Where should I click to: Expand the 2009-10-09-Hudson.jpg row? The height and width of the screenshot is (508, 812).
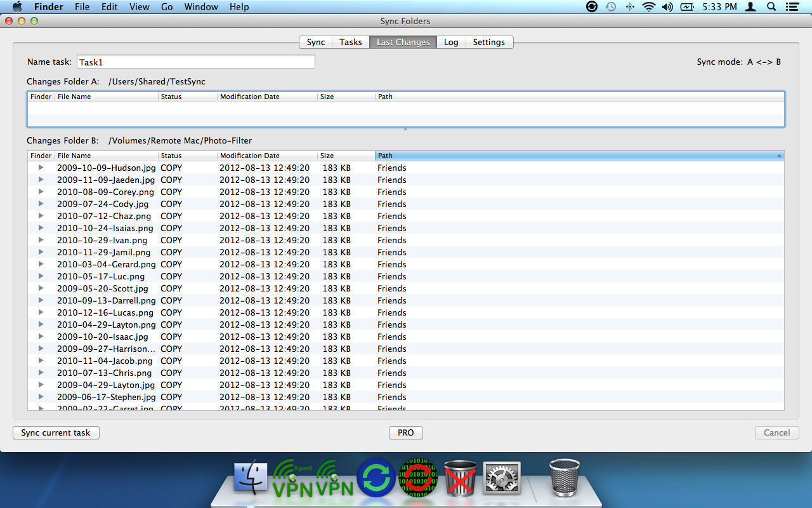point(41,168)
